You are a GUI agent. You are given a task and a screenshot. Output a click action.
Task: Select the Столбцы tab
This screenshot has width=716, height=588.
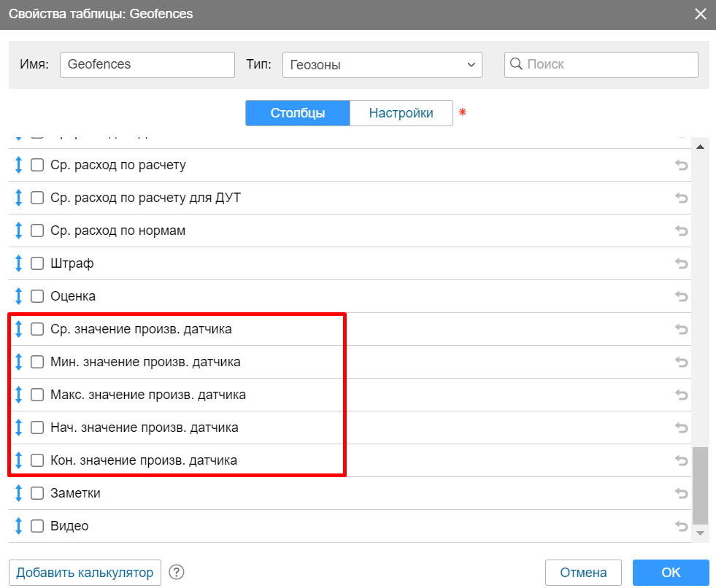click(298, 113)
